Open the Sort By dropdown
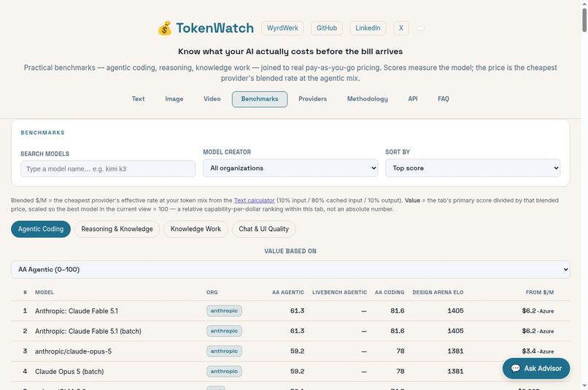 coord(473,168)
